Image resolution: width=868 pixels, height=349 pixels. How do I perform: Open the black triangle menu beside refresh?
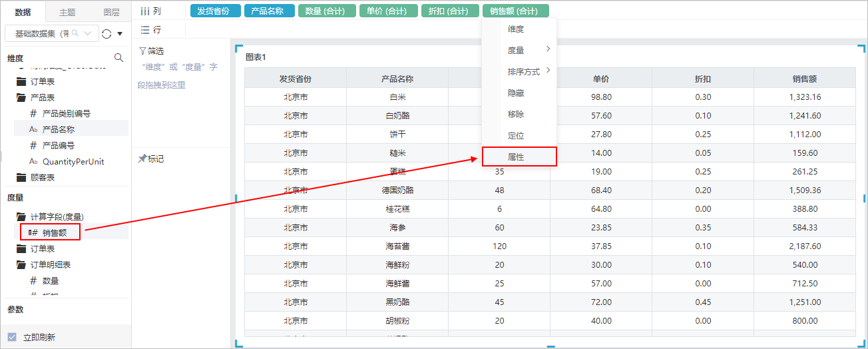click(120, 33)
